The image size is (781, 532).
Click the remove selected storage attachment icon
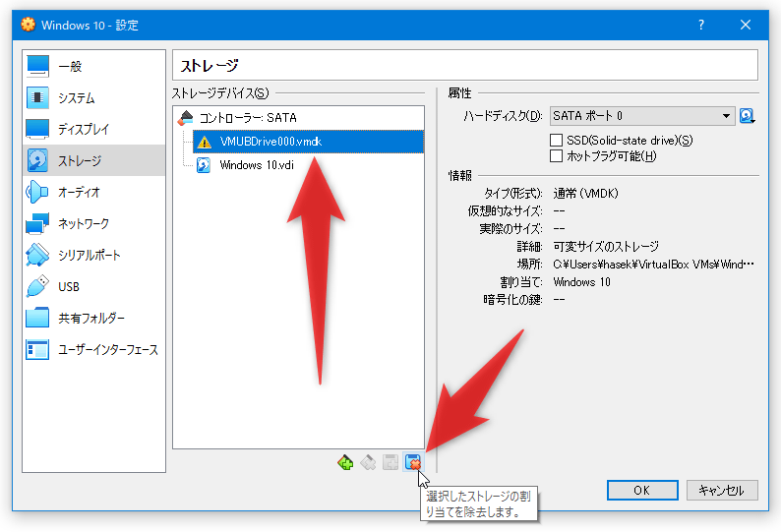tap(413, 463)
